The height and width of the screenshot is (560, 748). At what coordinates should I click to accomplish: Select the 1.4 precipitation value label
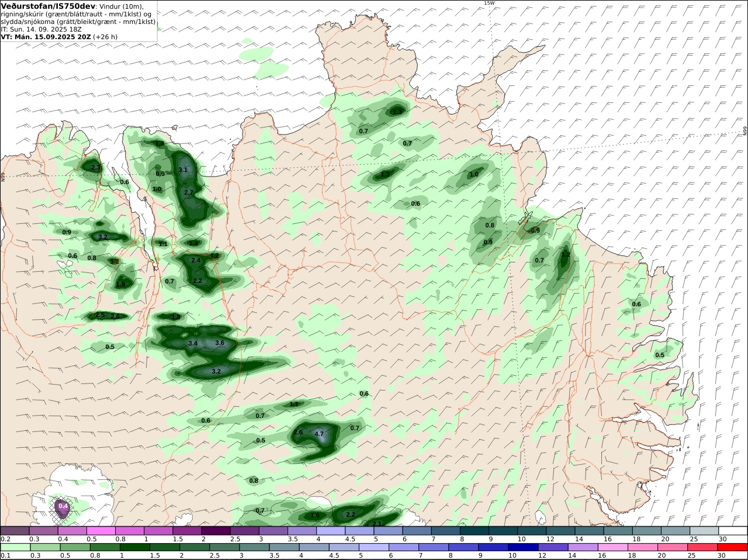(x=193, y=243)
